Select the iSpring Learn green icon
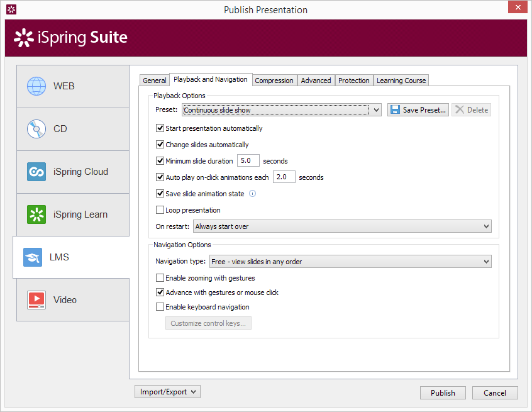Screen dimensions: 532x412 (36, 214)
